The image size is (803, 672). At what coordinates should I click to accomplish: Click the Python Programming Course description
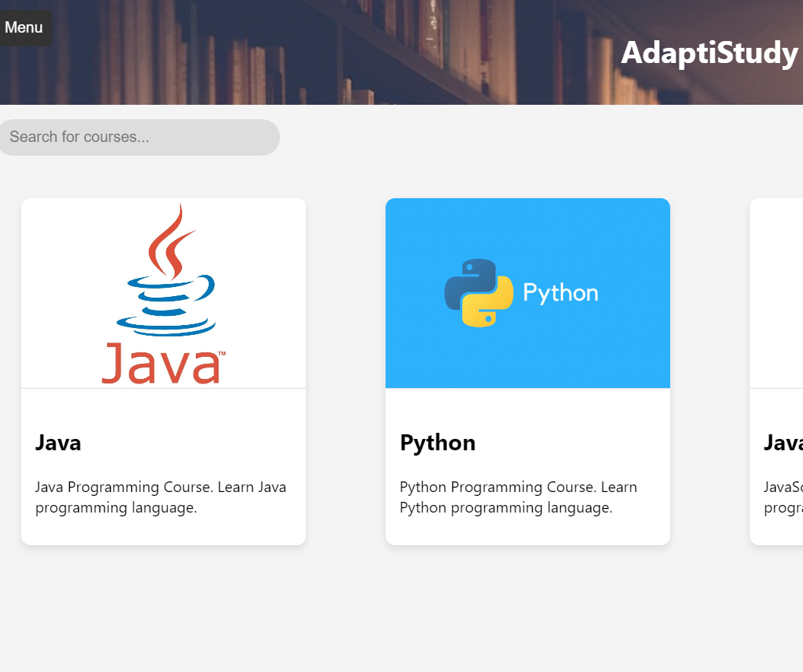click(518, 497)
